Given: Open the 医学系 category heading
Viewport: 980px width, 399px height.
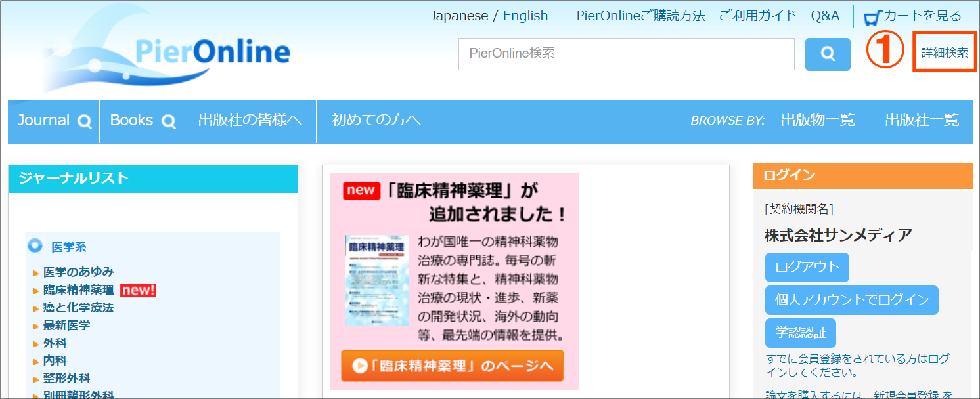Looking at the screenshot, I should click(69, 247).
